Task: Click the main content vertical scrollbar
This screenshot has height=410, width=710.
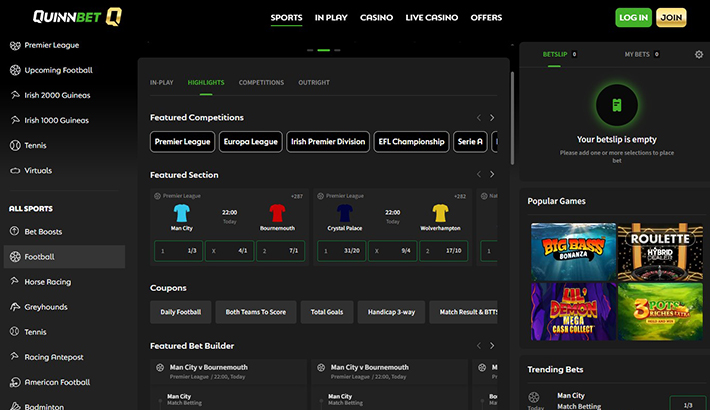Action: tap(513, 118)
